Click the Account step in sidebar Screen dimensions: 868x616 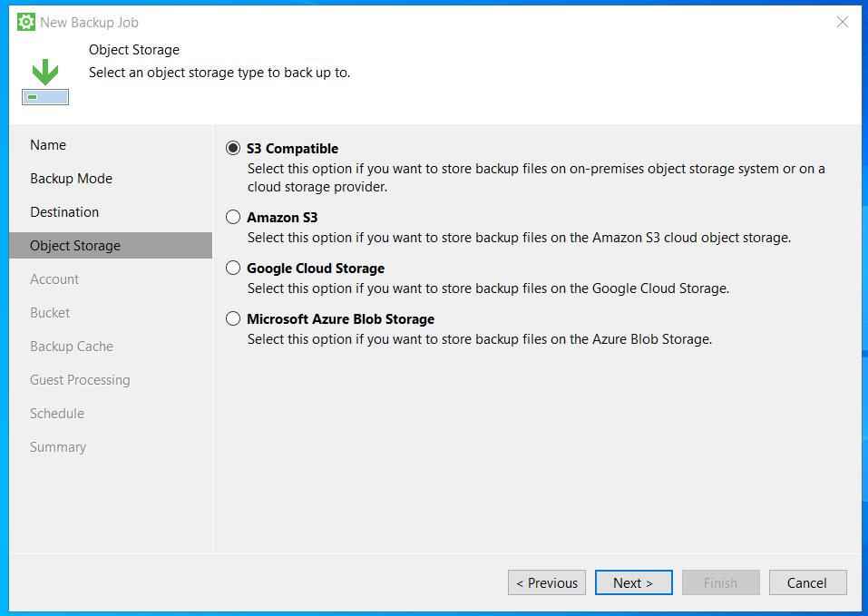pos(54,279)
